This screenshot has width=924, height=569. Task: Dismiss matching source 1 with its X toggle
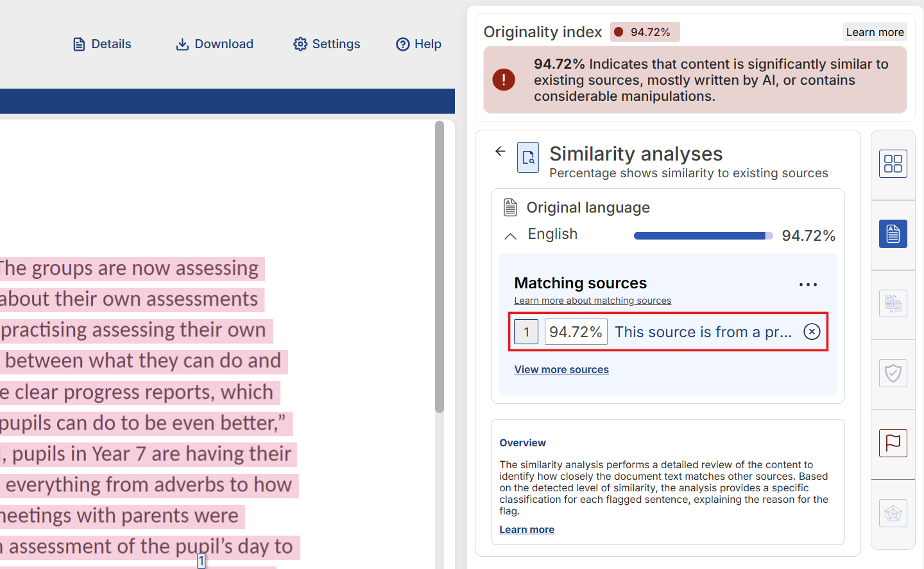click(812, 331)
